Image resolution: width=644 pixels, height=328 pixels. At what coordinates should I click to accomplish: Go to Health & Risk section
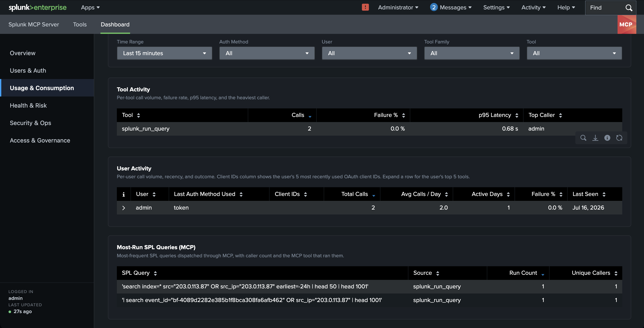click(x=47, y=105)
